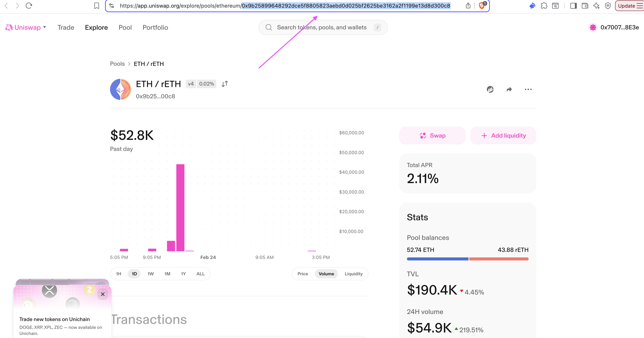Screen dimensions: 644x338
Task: Click the Add liquidity button
Action: pos(503,135)
